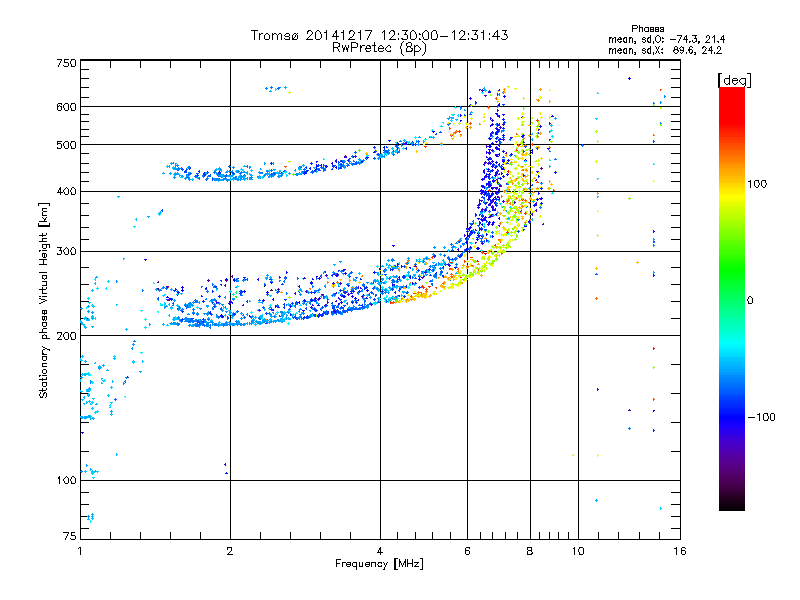Click the x-axis tick label '10'
The image size is (800, 600).
(x=578, y=551)
